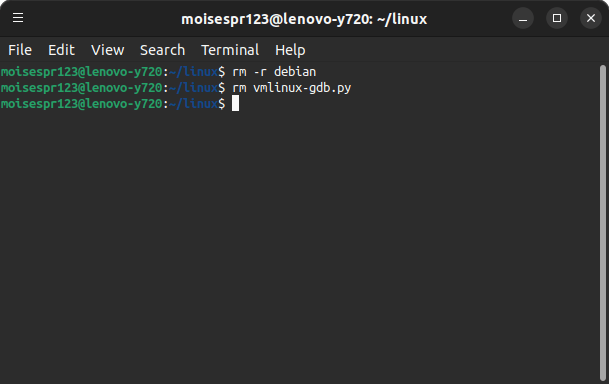Click the white block cursor at the prompt
Viewport: 609px width, 384px height.
click(235, 104)
